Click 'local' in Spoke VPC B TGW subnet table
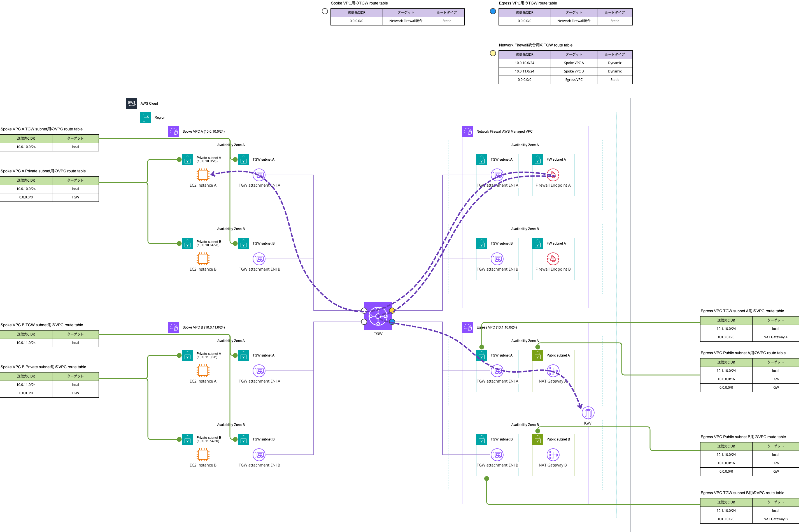Image resolution: width=801 pixels, height=532 pixels. coord(75,343)
